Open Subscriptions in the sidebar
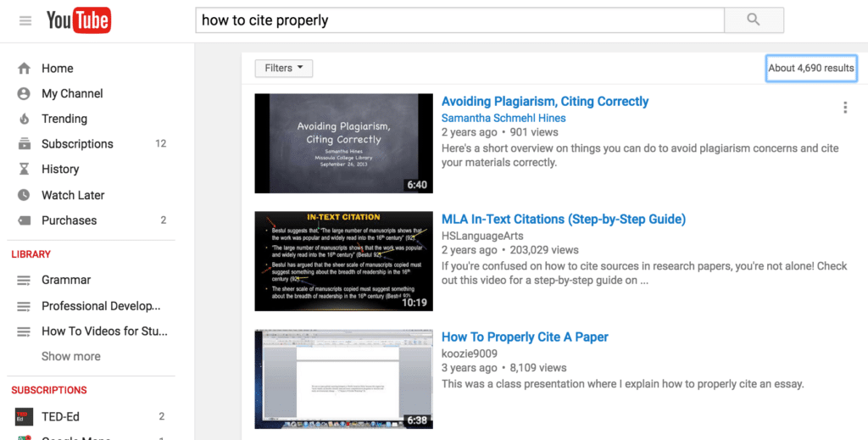The height and width of the screenshot is (440, 868). (x=77, y=144)
